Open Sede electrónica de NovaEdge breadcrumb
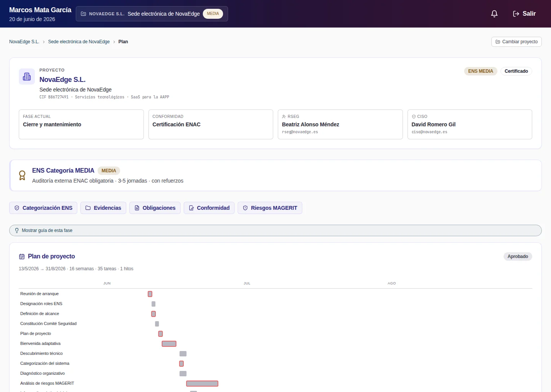This screenshot has height=392, width=551. coord(79,42)
